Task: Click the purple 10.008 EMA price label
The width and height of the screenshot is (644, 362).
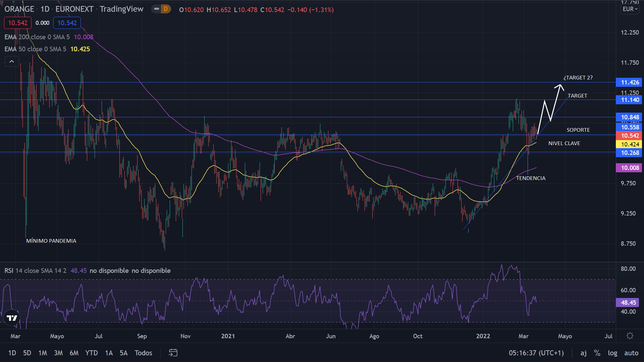Action: point(629,168)
